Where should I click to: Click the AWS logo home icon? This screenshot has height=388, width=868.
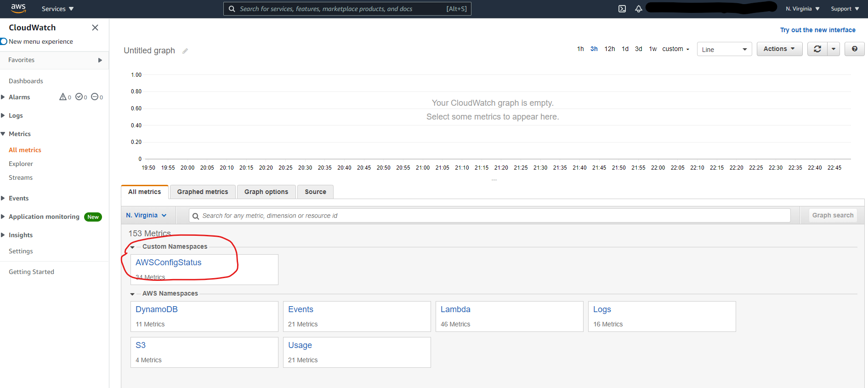(18, 8)
